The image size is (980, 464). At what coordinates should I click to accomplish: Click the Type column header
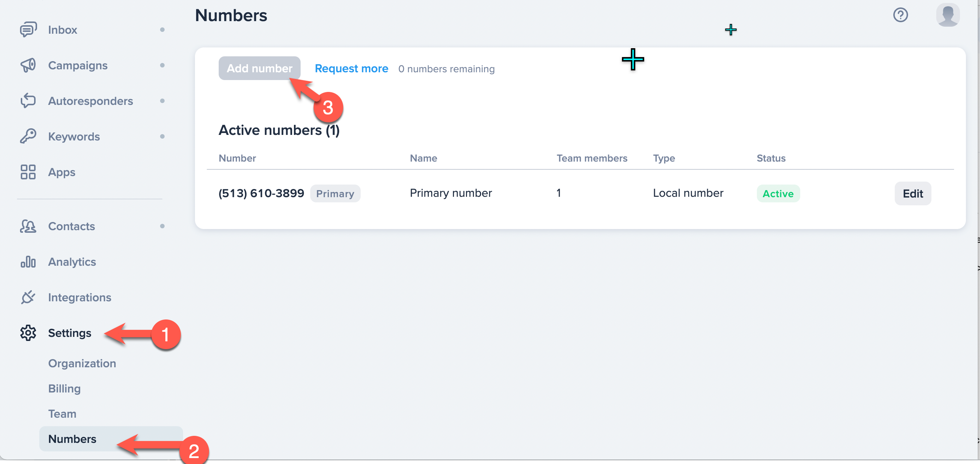tap(664, 159)
